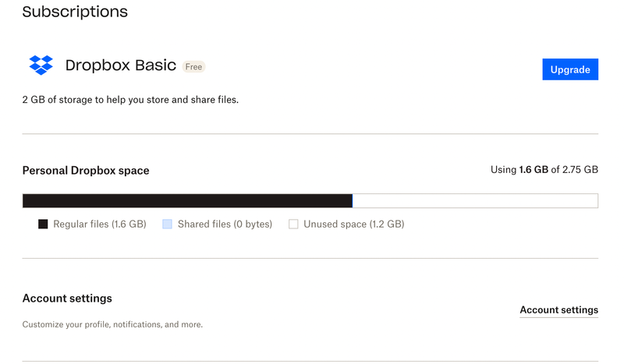This screenshot has width=624, height=364.
Task: Click the white Unused space legend swatch
Action: click(x=293, y=224)
